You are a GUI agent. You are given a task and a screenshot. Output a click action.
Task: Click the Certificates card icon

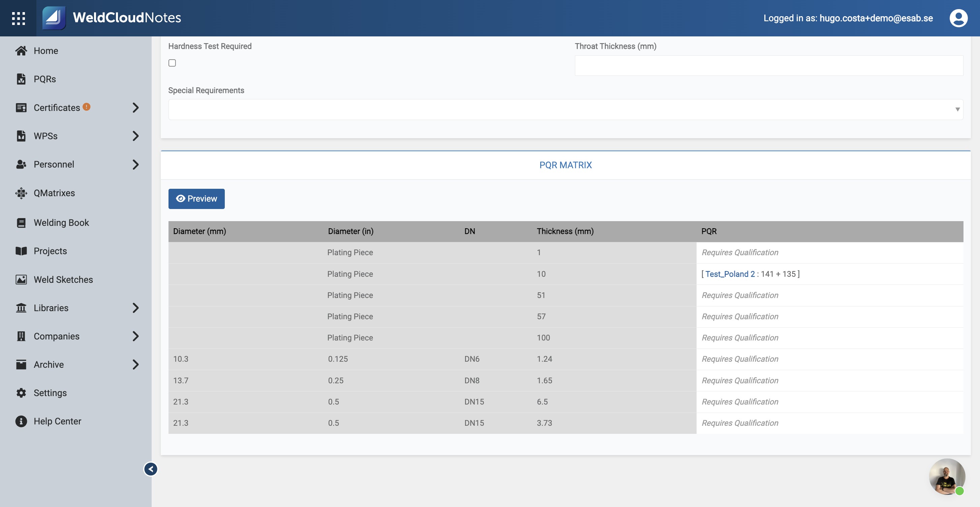click(21, 108)
